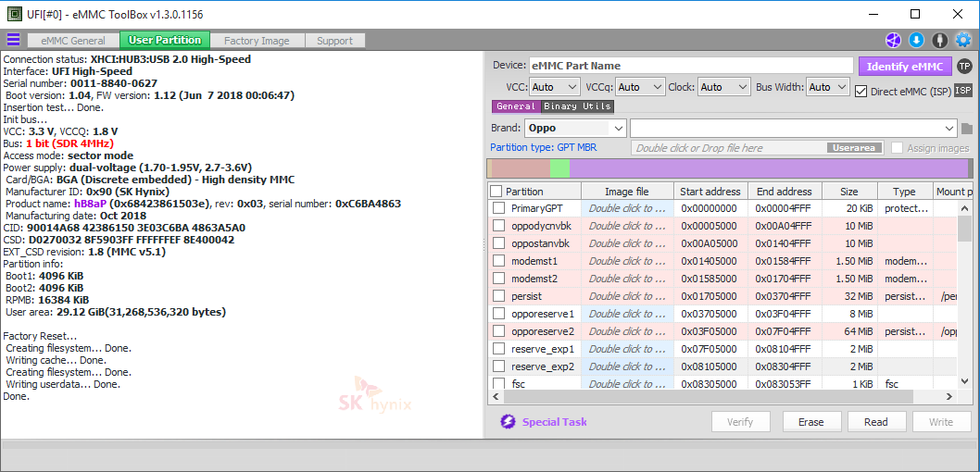The width and height of the screenshot is (980, 472).
Task: Click the purple globe network icon
Action: click(893, 40)
